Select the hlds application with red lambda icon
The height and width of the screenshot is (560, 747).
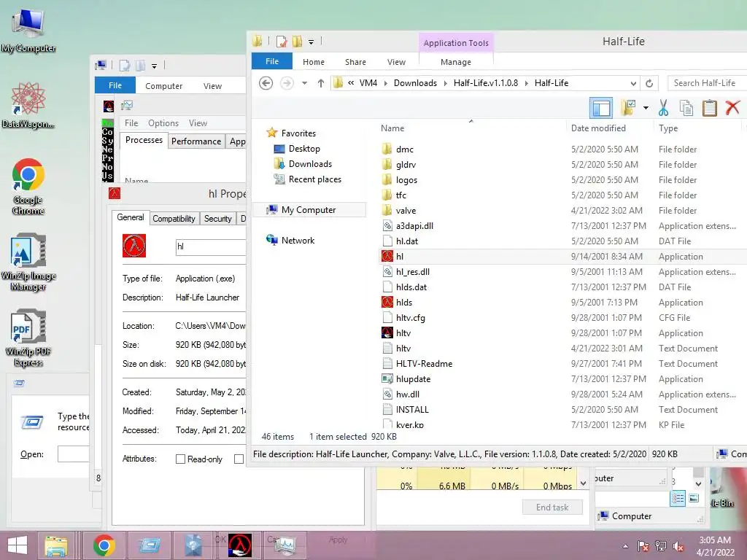404,303
